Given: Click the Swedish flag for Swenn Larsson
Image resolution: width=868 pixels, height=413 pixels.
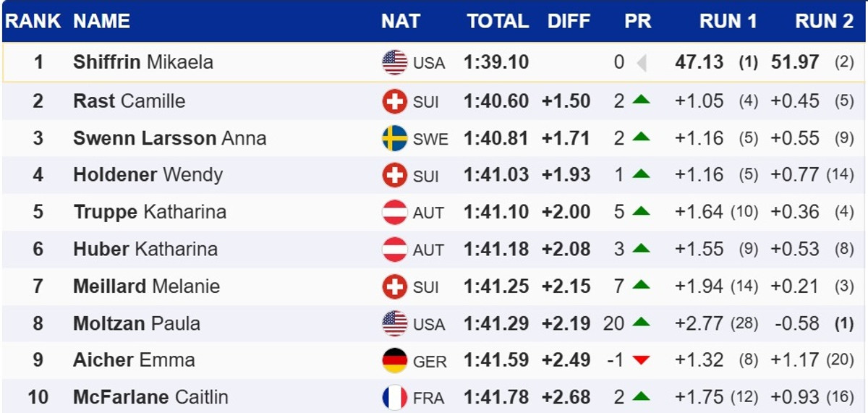Looking at the screenshot, I should 395,138.
